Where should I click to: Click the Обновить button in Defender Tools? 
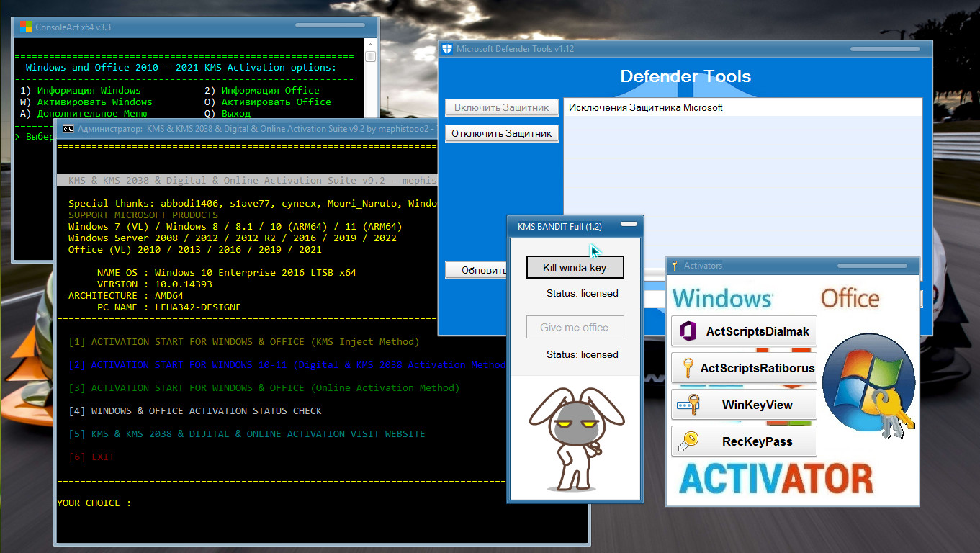point(476,270)
